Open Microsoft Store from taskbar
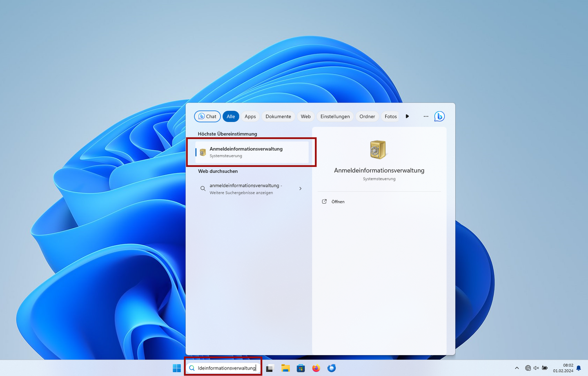This screenshot has height=376, width=588. point(301,368)
